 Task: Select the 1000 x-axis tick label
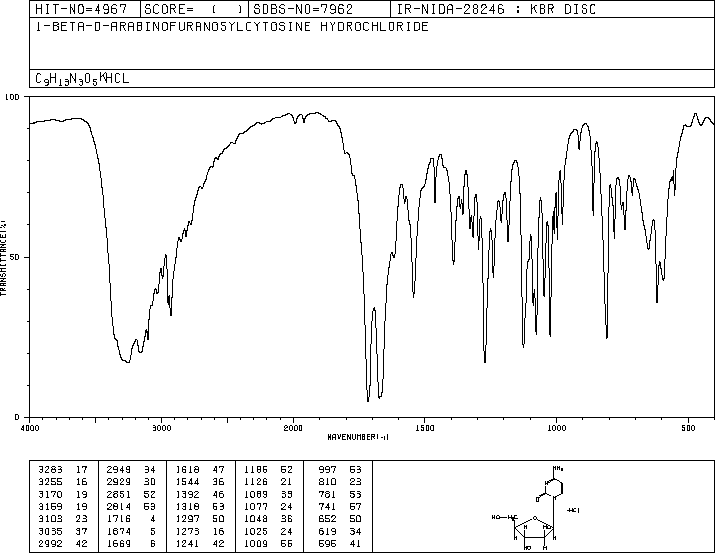point(556,428)
